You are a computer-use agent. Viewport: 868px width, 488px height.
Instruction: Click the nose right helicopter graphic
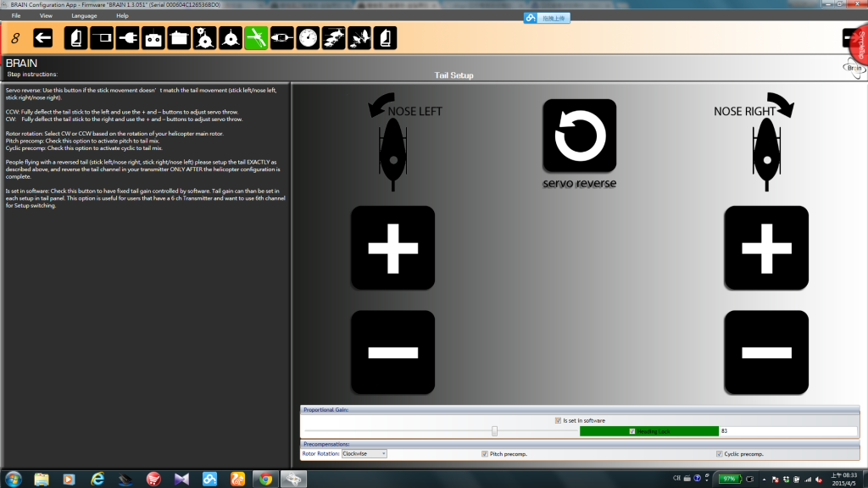coord(766,155)
